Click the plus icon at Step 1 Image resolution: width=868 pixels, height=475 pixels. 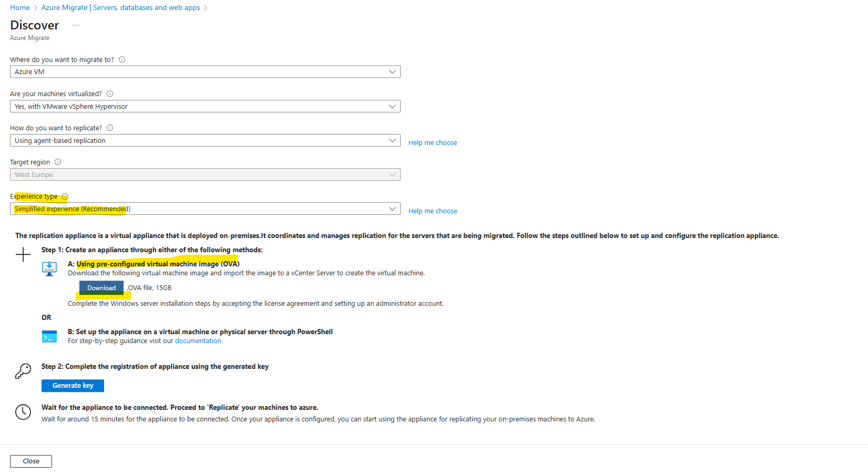[23, 255]
